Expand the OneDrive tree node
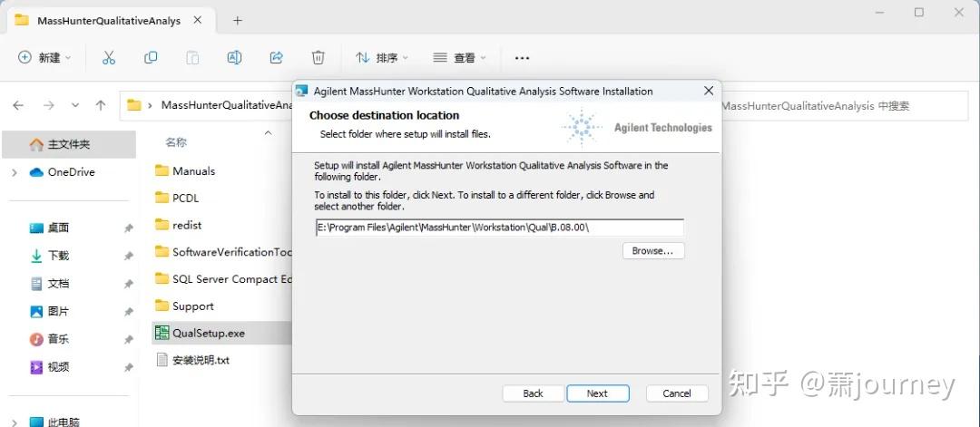This screenshot has width=980, height=427. [14, 172]
